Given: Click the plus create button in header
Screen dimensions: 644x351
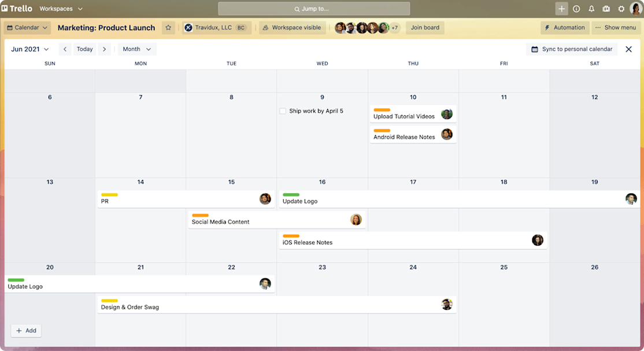Looking at the screenshot, I should point(561,9).
